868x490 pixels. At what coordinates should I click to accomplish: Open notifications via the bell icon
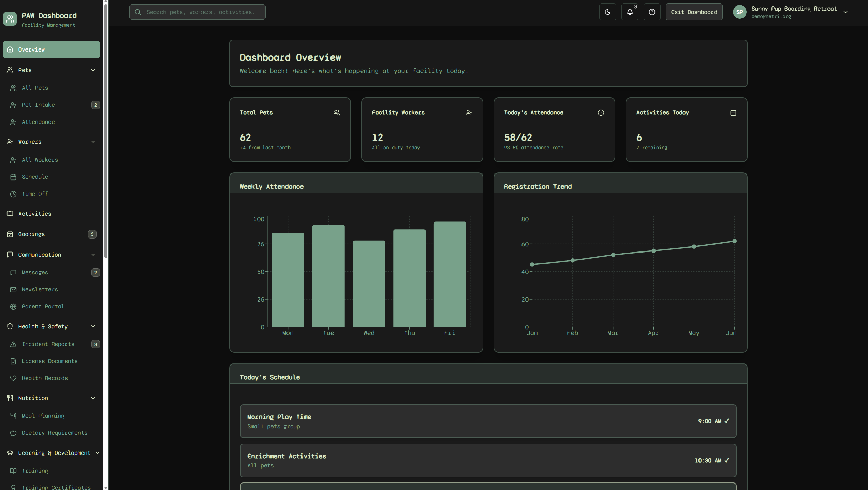coord(630,12)
